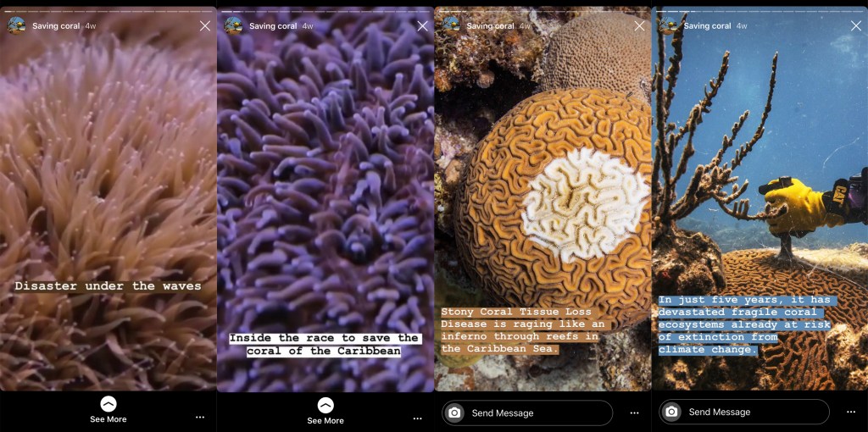This screenshot has width=868, height=432.
Task: Show more options on Stony Coral disease story
Action: (x=634, y=413)
